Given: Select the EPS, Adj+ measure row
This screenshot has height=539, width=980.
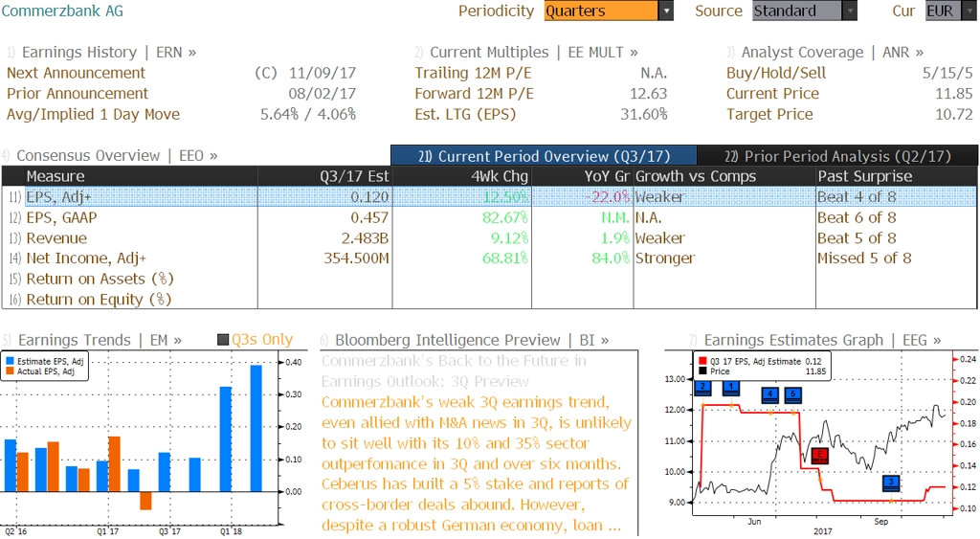Looking at the screenshot, I should click(489, 197).
